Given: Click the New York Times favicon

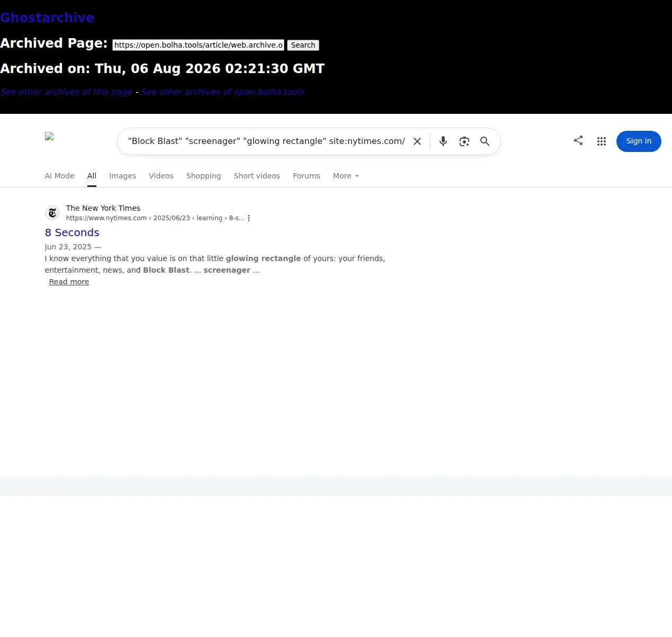Looking at the screenshot, I should coord(52,213).
